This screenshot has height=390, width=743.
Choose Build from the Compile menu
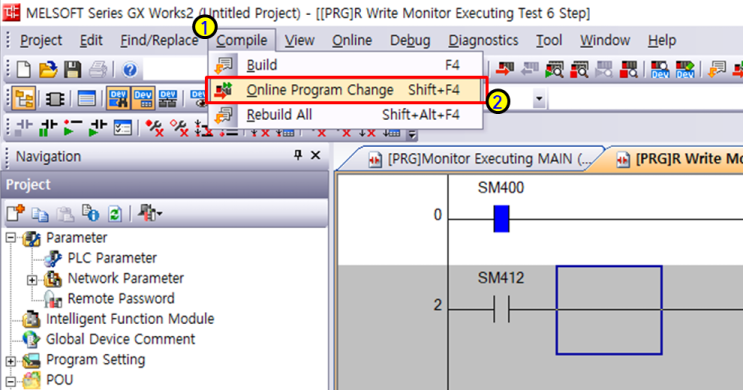[345, 65]
